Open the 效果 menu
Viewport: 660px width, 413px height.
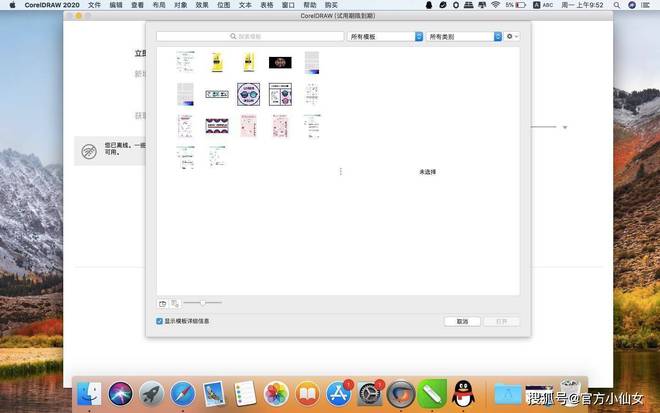(x=202, y=5)
